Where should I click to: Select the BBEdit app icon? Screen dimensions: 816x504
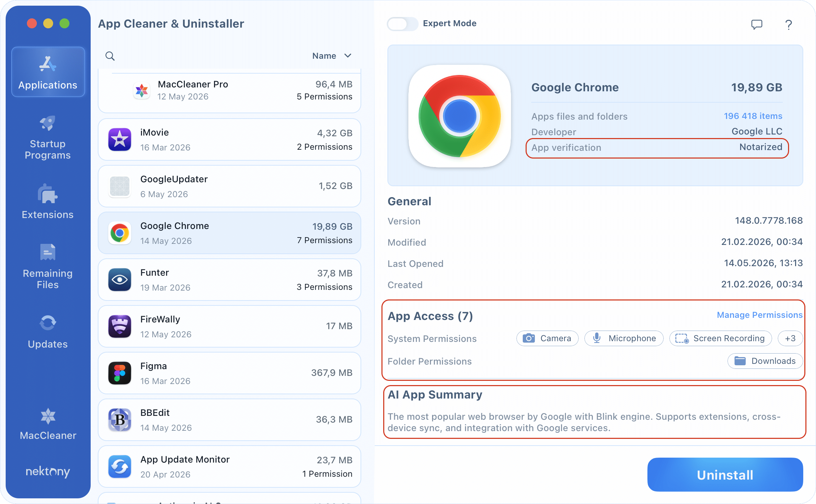pos(120,420)
